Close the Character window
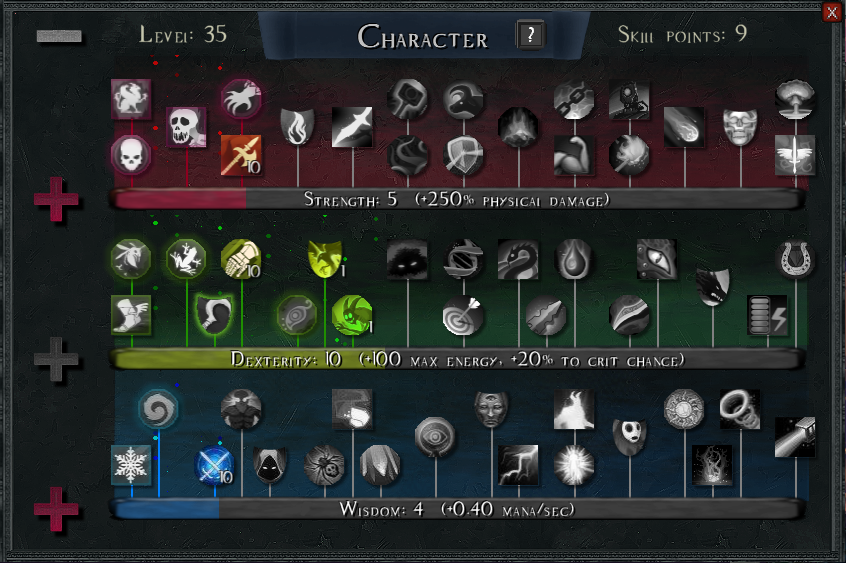Image resolution: width=846 pixels, height=563 pixels. [x=833, y=12]
